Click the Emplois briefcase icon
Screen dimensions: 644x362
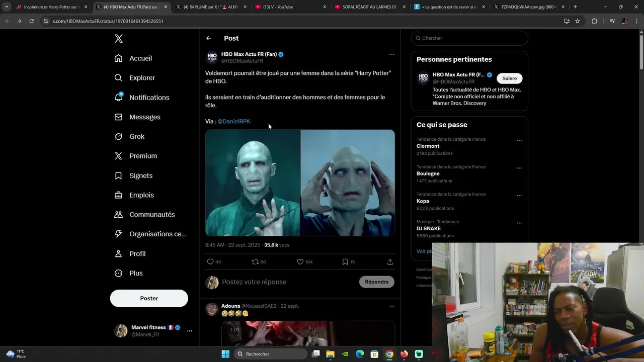(118, 195)
